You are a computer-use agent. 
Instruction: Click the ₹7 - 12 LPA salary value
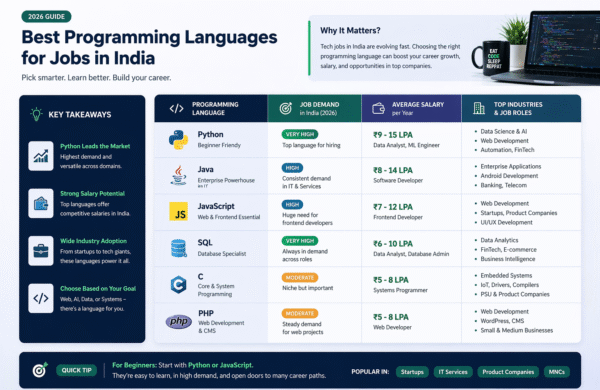tap(393, 207)
